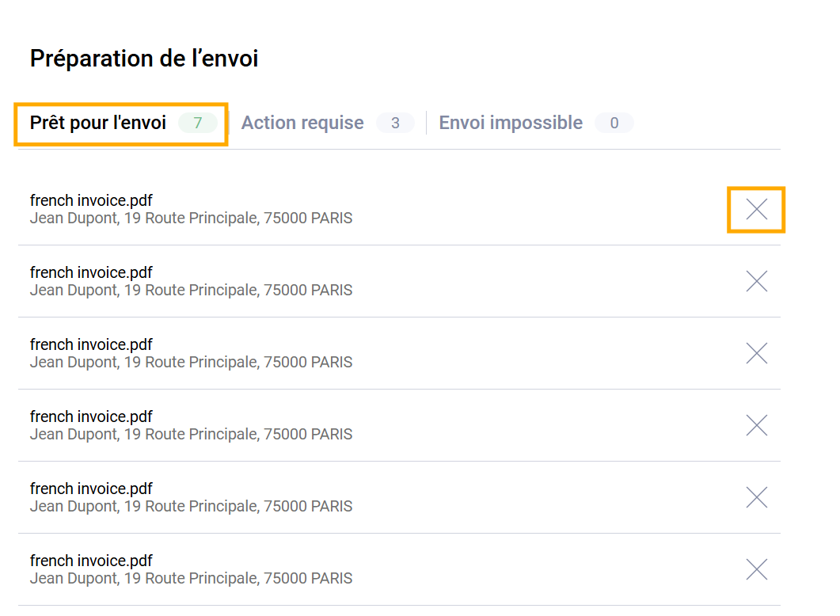Switch to the Prêt pour l'envoi tab
The height and width of the screenshot is (616, 840).
coord(98,123)
